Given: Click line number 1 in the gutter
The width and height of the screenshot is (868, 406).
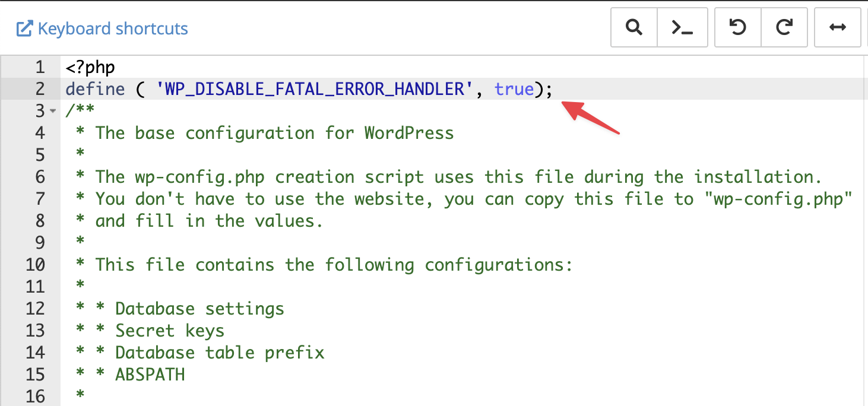Looking at the screenshot, I should pyautogui.click(x=40, y=67).
